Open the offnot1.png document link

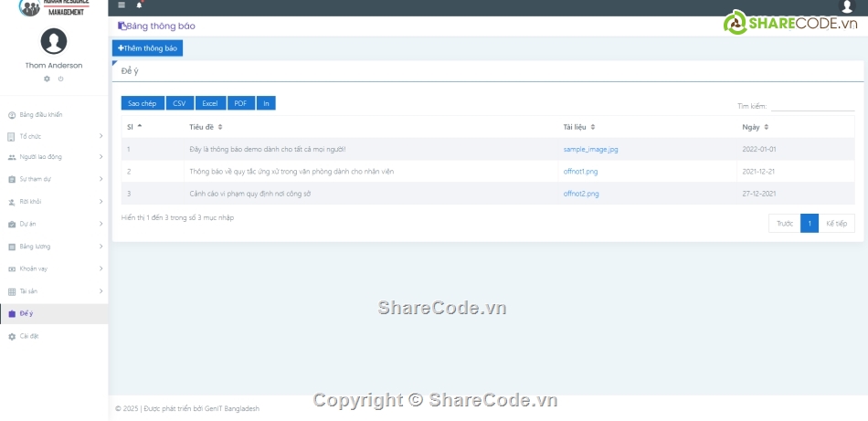pos(581,172)
